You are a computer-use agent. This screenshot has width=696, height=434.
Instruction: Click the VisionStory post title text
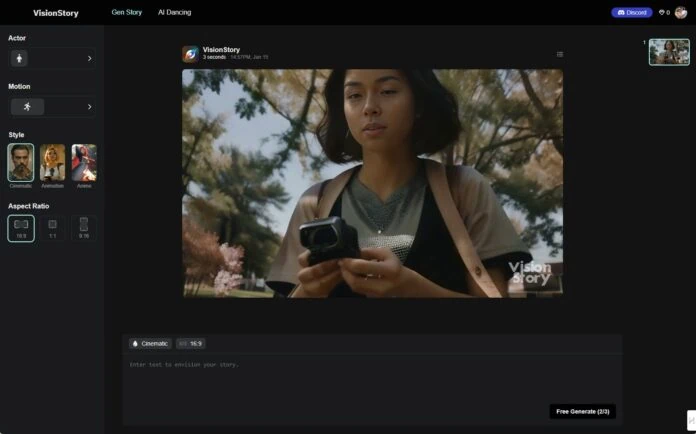point(221,50)
